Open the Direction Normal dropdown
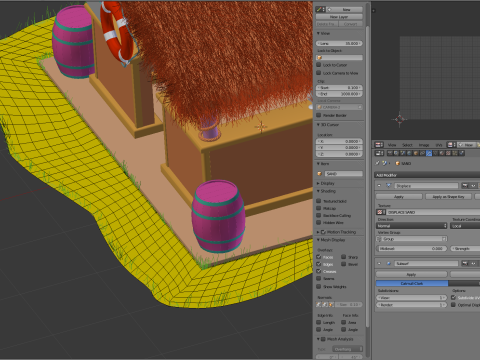480x360 pixels. [411, 226]
